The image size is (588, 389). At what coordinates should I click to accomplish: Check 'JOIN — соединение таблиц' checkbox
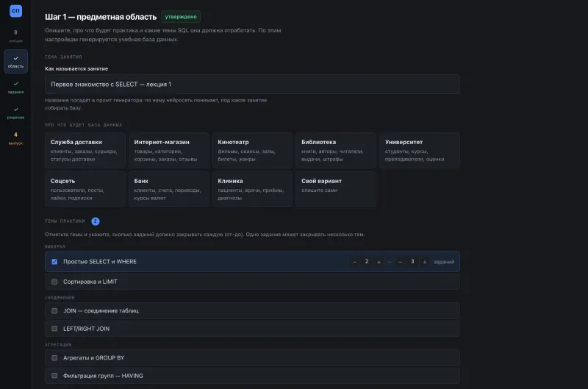54,311
